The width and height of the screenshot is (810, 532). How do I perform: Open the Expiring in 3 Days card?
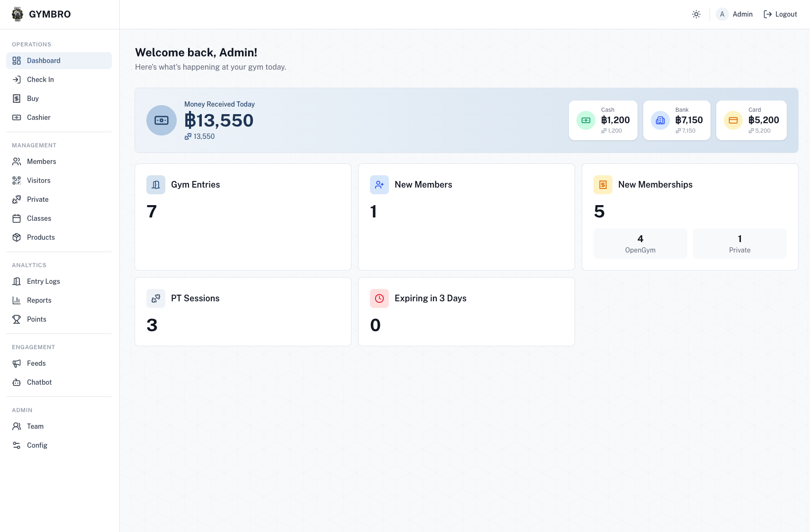(466, 311)
